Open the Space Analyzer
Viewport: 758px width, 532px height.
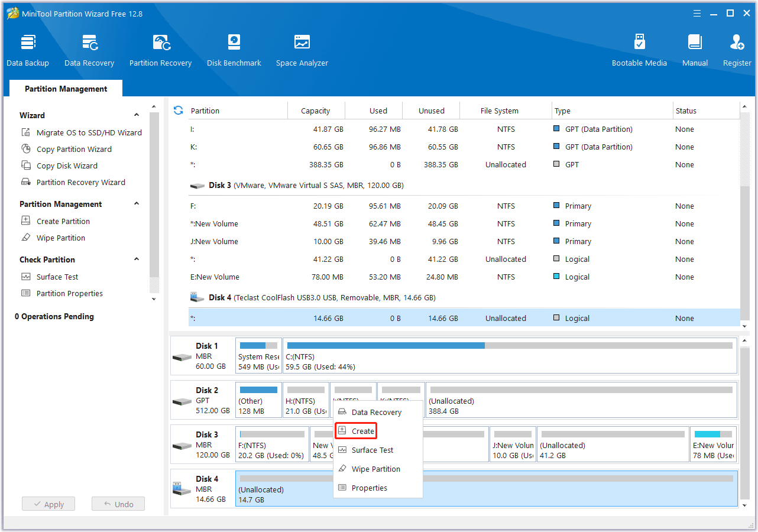point(302,51)
